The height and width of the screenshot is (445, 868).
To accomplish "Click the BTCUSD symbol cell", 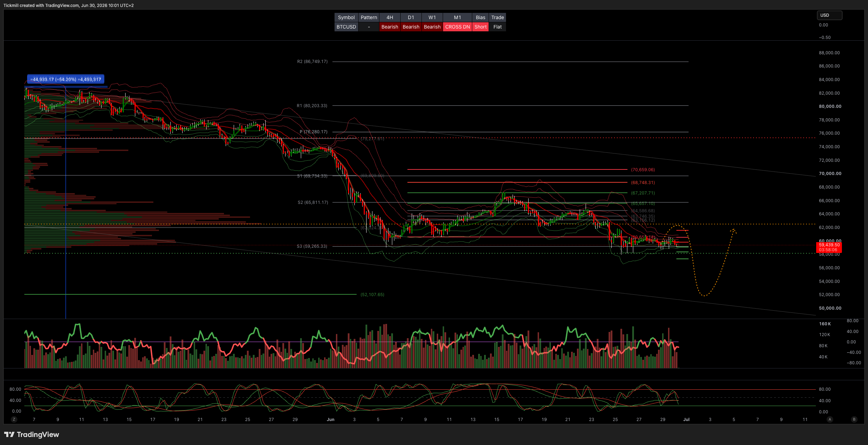I will [x=346, y=27].
